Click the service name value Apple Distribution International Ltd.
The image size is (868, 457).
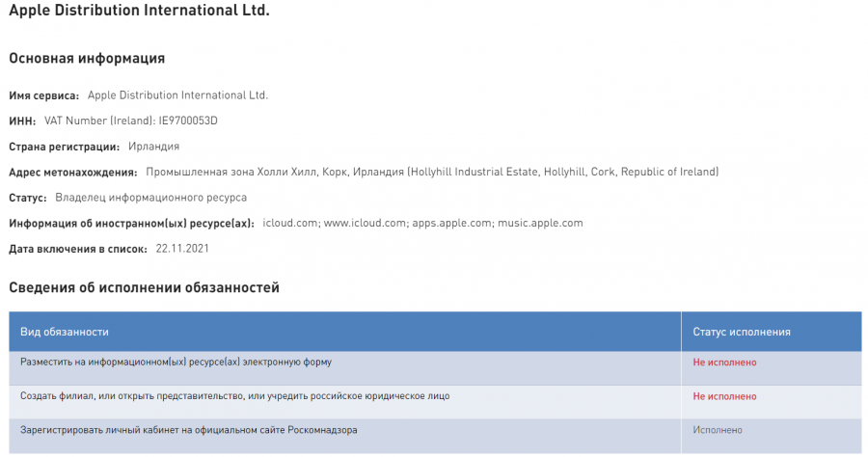[177, 95]
